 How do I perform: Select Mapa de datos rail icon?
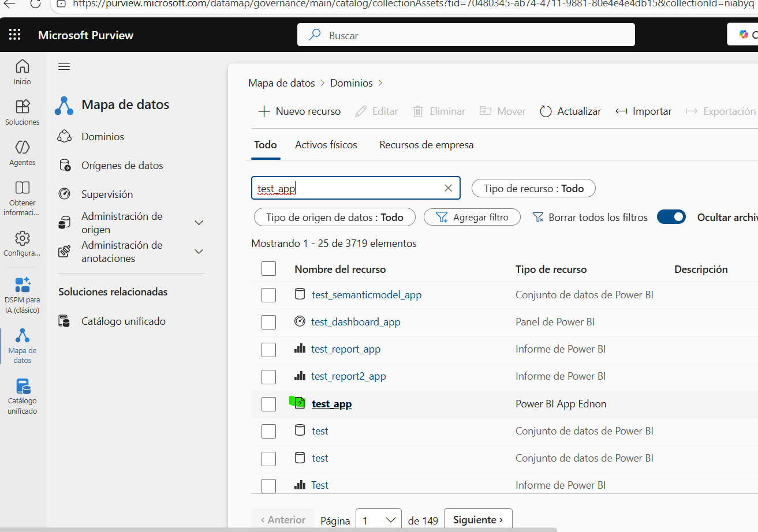[x=23, y=336]
